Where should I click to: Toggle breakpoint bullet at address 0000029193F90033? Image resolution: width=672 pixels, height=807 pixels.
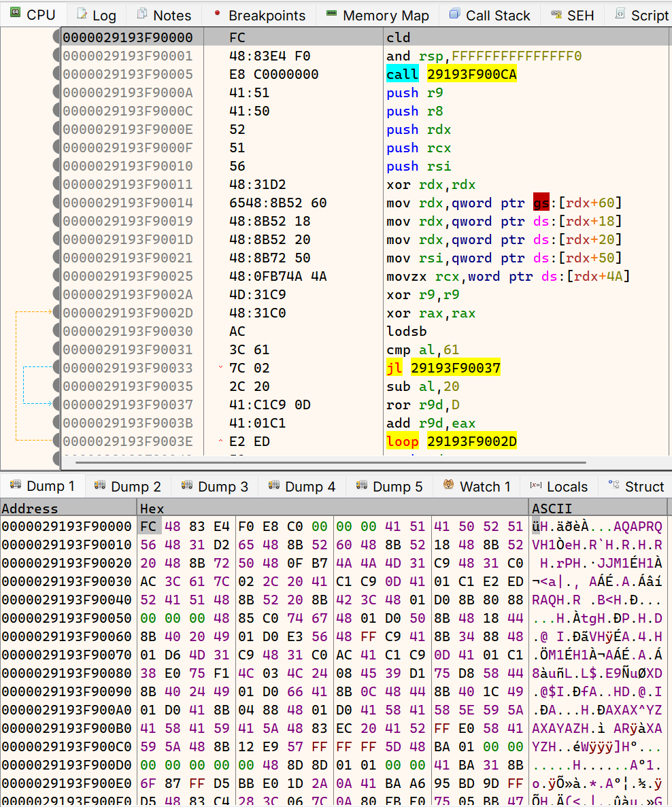tap(56, 368)
